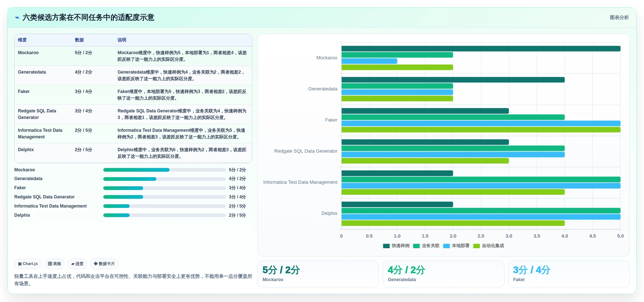This screenshot has width=644, height=302.
Task: Click Mockaroo progress bar
Action: pyautogui.click(x=164, y=170)
